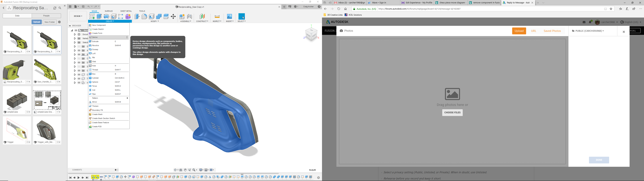Select the Fillet tool icon

coord(144,16)
